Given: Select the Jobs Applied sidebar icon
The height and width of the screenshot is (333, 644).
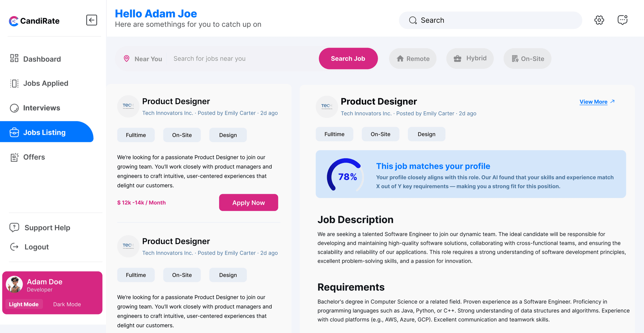Looking at the screenshot, I should [14, 83].
